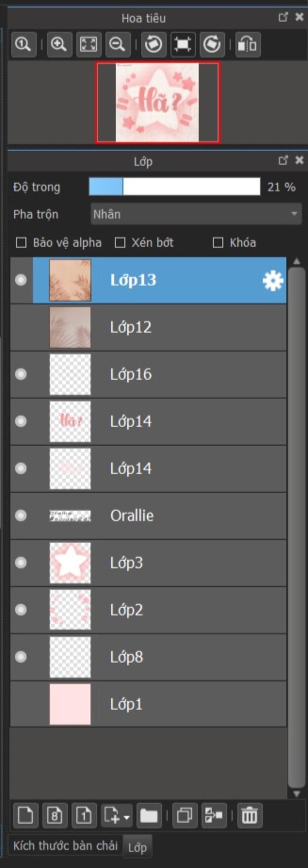Click the zoom in magnifier icon

point(60,45)
